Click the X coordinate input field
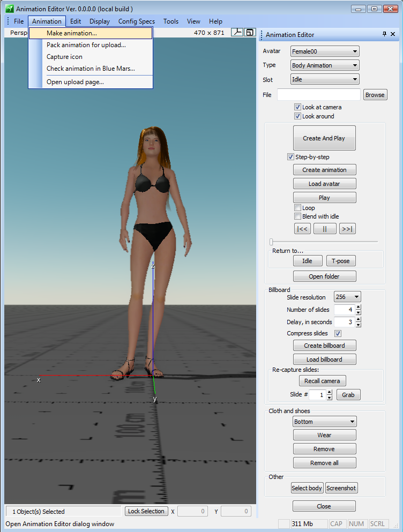This screenshot has width=403, height=532. click(192, 511)
